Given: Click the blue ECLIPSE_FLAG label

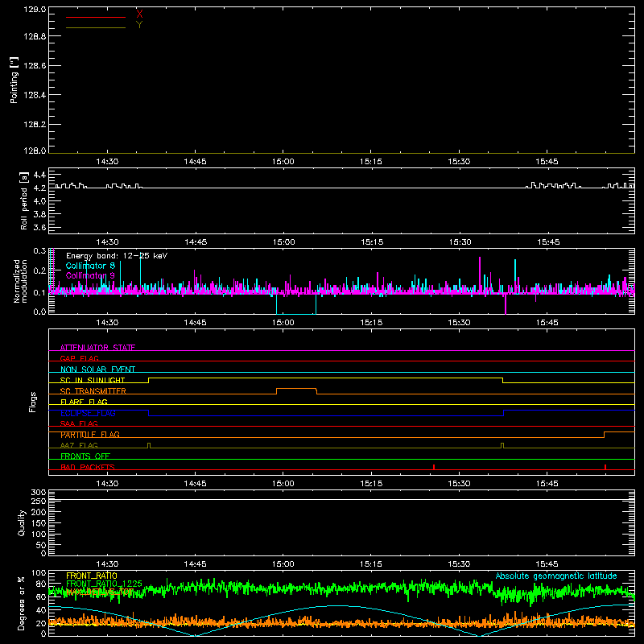Looking at the screenshot, I should 88,413.
